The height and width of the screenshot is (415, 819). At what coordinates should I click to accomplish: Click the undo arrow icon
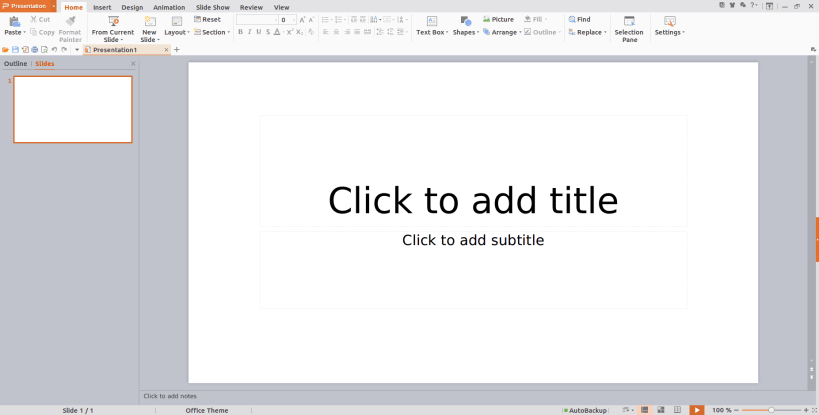click(x=54, y=50)
